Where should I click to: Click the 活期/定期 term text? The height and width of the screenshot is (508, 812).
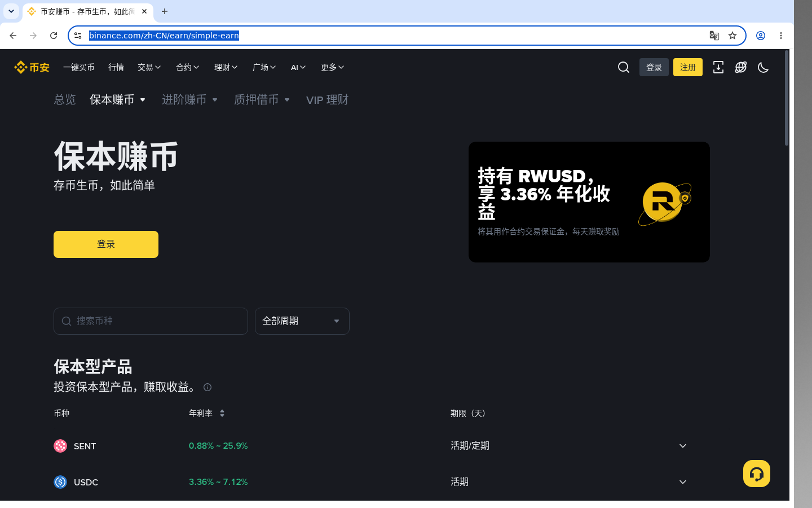tap(470, 446)
